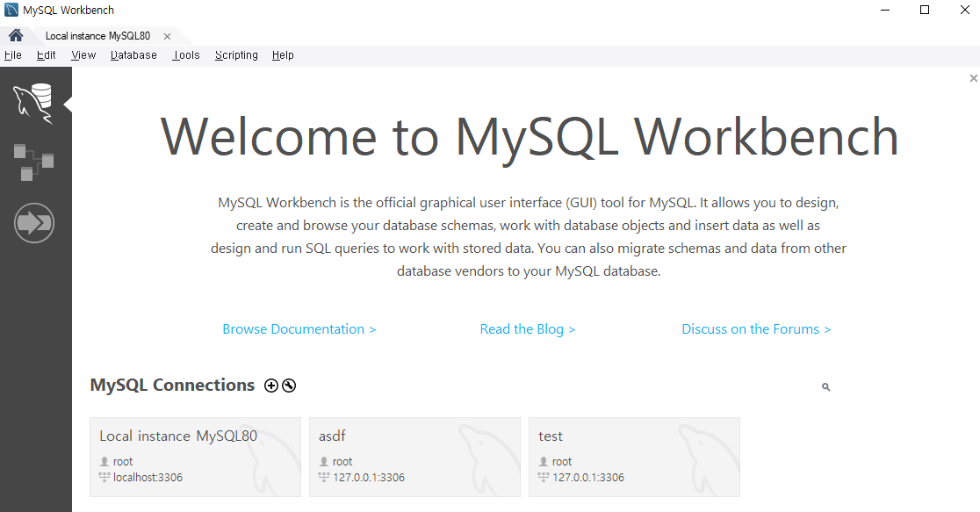Open MySQL Connections dolphin sidebar icon
Image resolution: width=980 pixels, height=512 pixels.
pyautogui.click(x=33, y=103)
